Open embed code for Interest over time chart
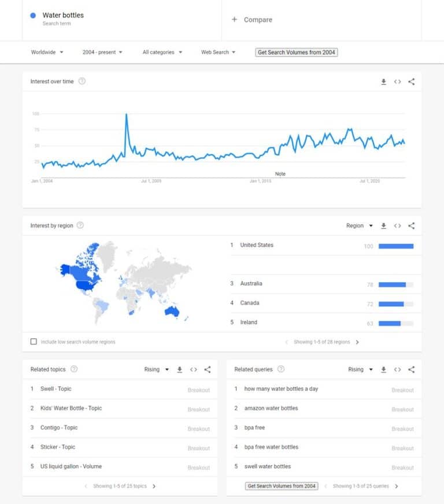The height and width of the screenshot is (504, 444). (397, 81)
